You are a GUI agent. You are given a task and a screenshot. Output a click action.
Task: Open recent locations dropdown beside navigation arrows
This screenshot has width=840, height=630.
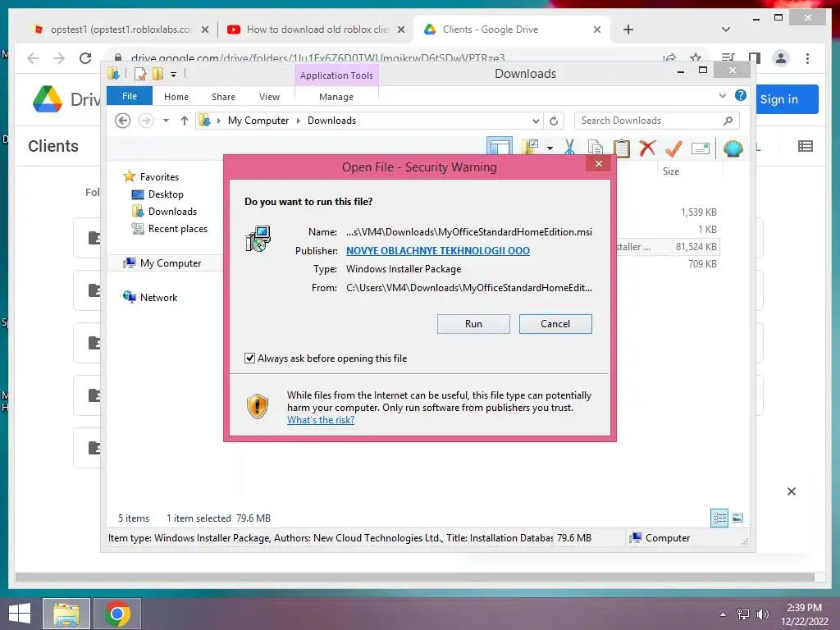tap(166, 121)
